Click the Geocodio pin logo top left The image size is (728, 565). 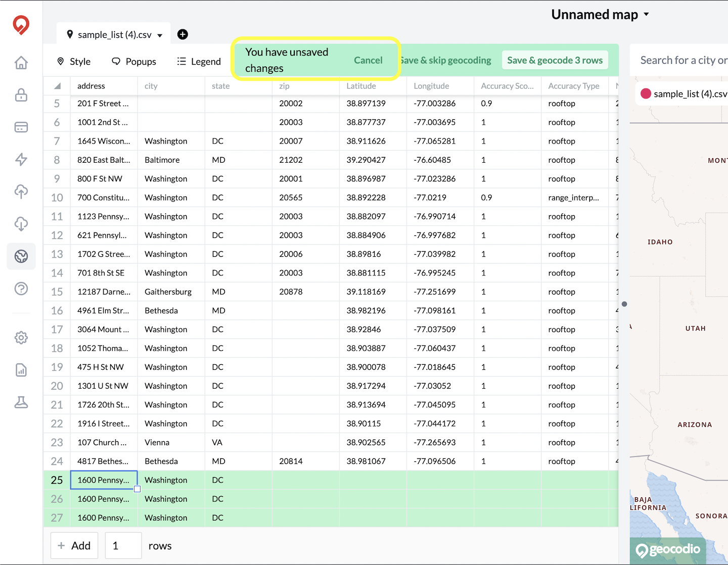point(21,25)
